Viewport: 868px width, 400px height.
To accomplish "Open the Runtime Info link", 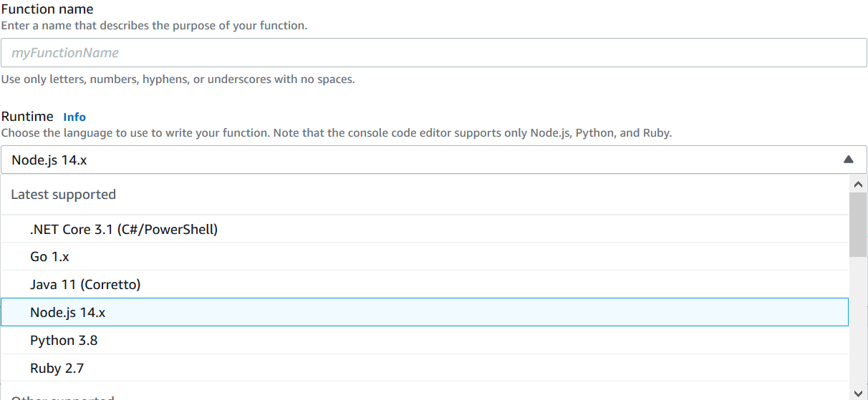I will [74, 117].
